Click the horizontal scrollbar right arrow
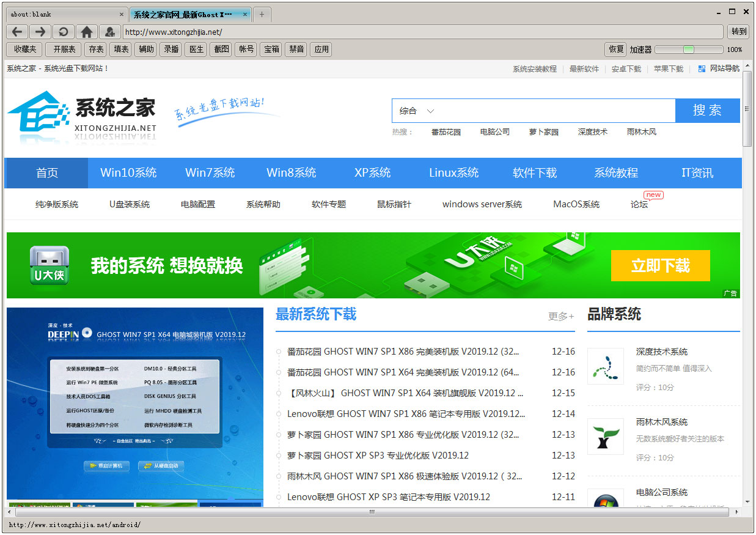The height and width of the screenshot is (535, 756). tap(738, 512)
